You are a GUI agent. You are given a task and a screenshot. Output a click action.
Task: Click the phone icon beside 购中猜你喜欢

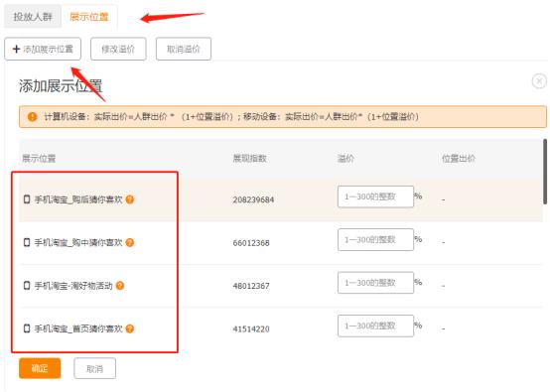(27, 242)
